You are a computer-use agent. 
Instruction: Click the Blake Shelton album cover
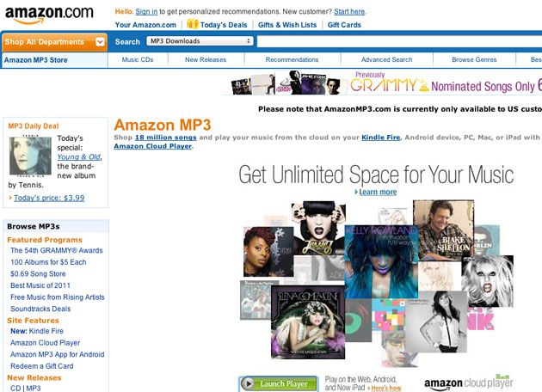click(443, 230)
